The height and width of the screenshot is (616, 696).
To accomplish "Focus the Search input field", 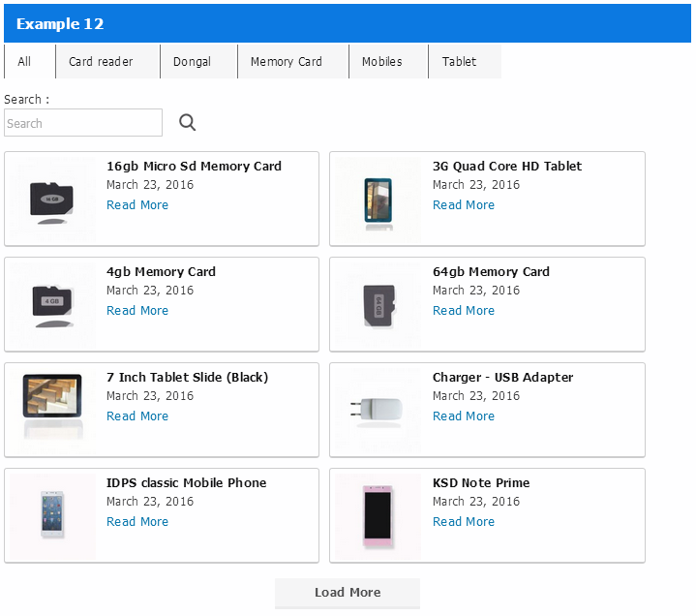I will tap(83, 123).
